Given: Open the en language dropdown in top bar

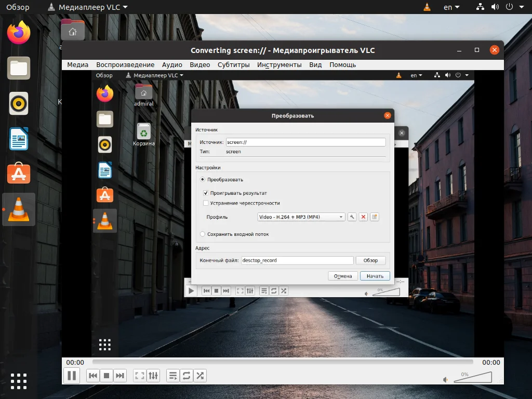Looking at the screenshot, I should pos(451,7).
